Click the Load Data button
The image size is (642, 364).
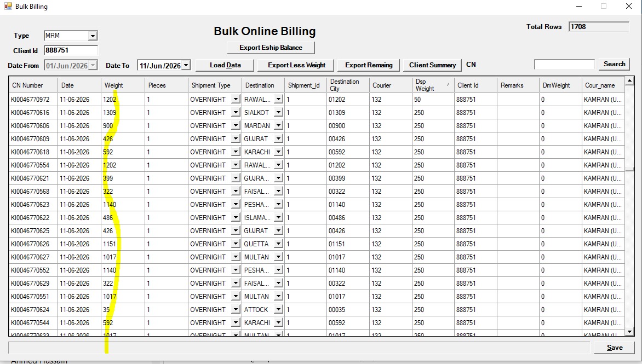225,65
